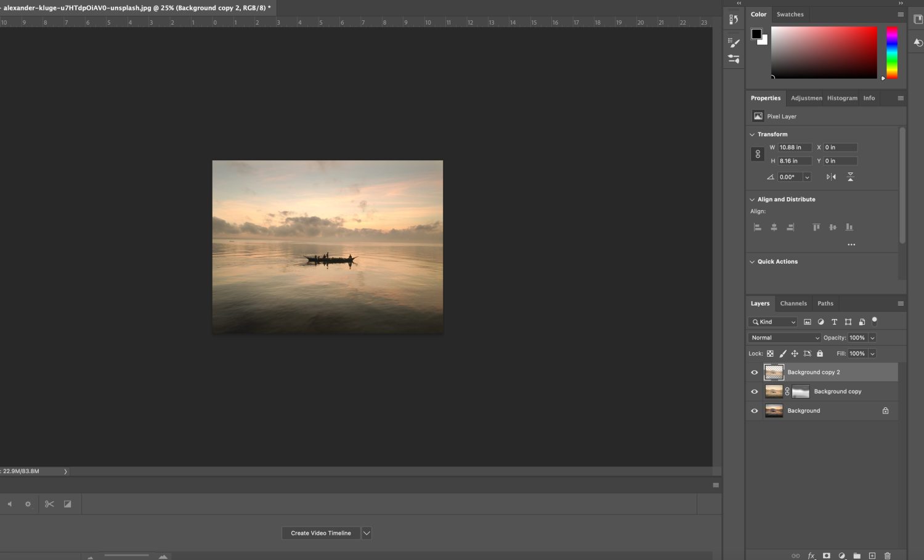
Task: Align right edges of layers
Action: point(790,227)
